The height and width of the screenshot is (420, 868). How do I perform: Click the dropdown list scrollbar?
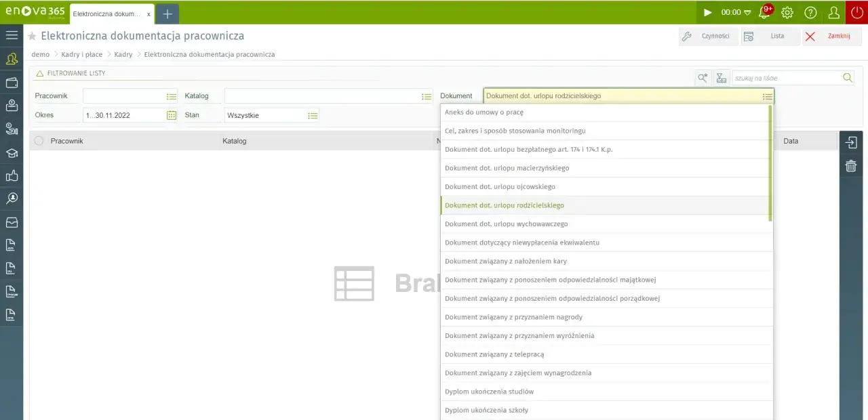770,163
